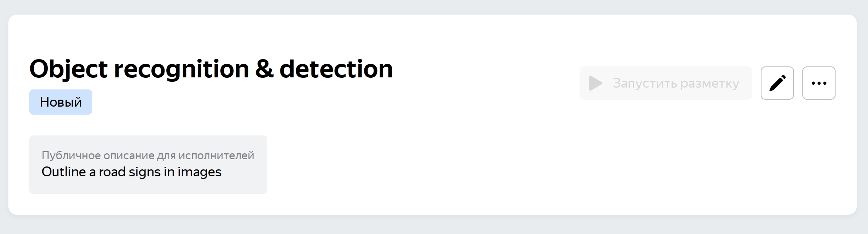Click the play triangle in Запустить разметку
The image size is (868, 234).
pyautogui.click(x=595, y=83)
